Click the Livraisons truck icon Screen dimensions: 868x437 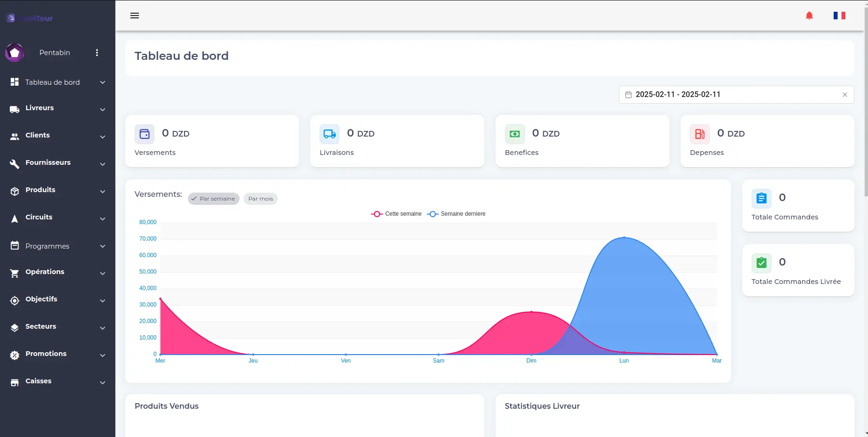coord(330,134)
